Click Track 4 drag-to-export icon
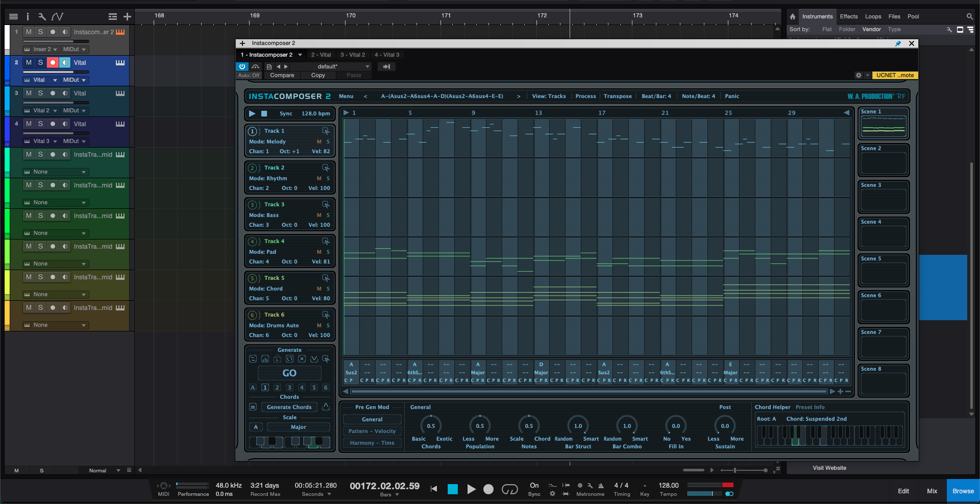980x504 pixels. [326, 242]
